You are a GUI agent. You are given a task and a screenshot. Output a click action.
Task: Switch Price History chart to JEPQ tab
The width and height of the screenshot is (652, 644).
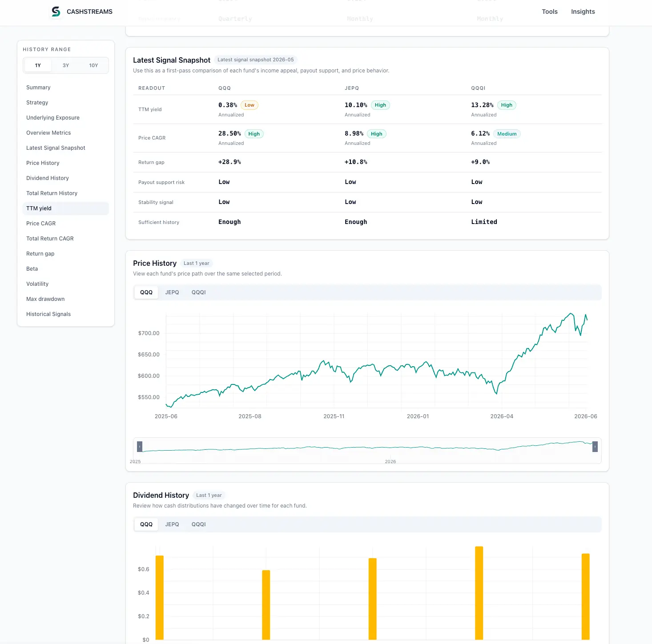coord(172,292)
